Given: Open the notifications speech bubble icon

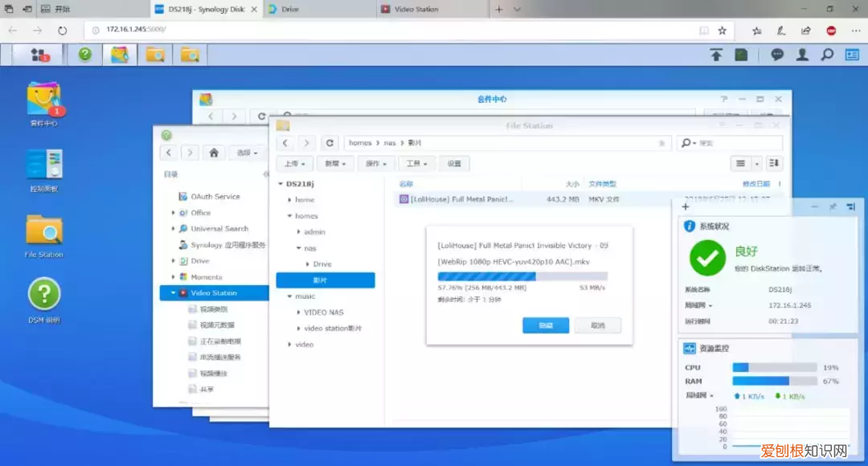Looking at the screenshot, I should coord(777,55).
